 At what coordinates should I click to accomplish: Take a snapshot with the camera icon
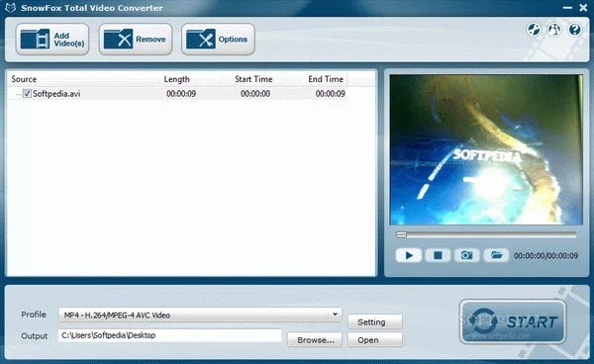point(466,255)
